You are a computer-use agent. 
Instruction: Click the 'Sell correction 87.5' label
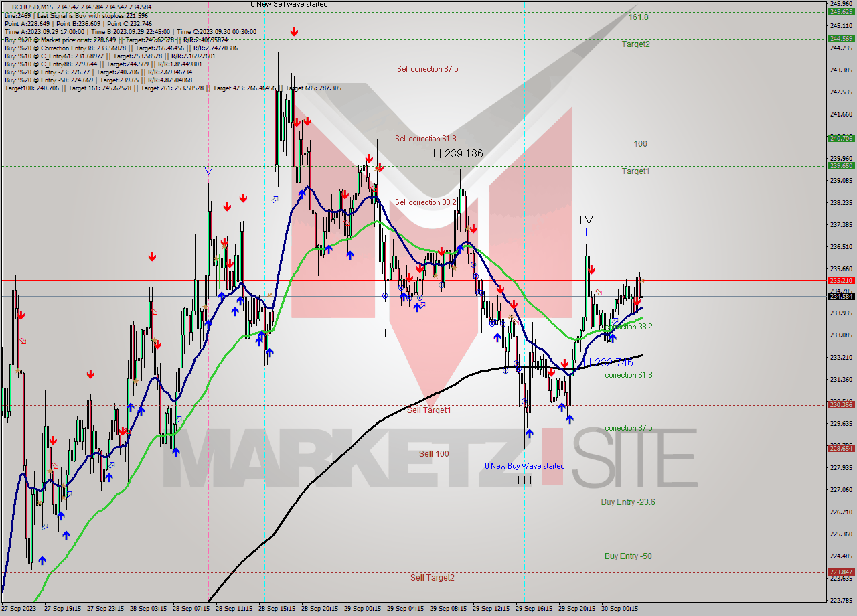[x=427, y=69]
